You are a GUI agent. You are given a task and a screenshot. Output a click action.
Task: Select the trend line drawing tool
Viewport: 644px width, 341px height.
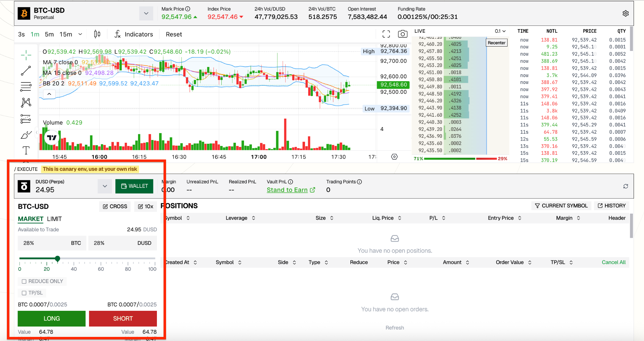coord(26,71)
